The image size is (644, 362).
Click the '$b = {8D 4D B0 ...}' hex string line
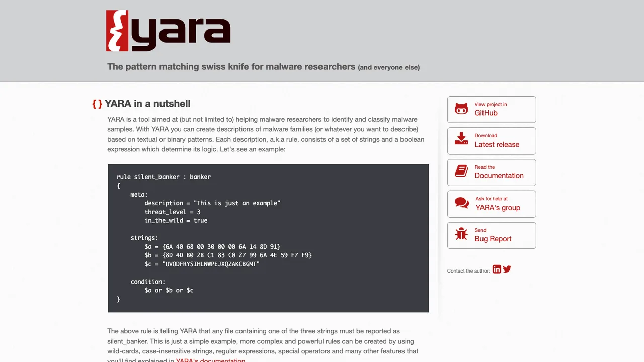point(228,255)
